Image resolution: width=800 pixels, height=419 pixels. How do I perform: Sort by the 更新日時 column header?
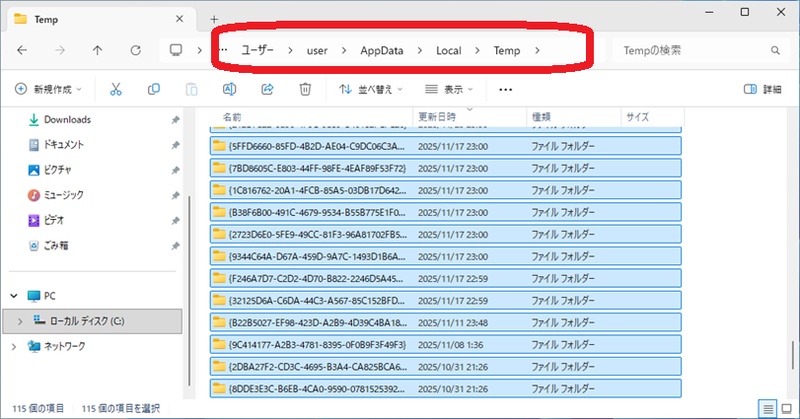click(440, 116)
